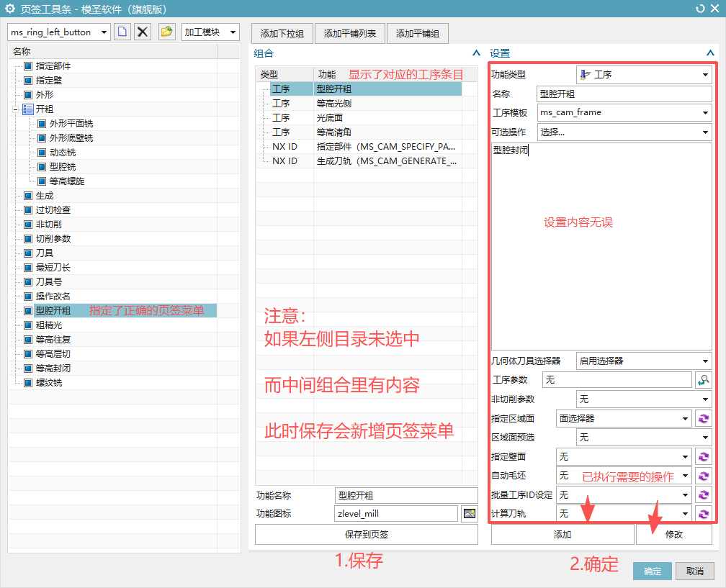Click the 添加下拉组 button
The image size is (726, 588).
click(x=282, y=33)
